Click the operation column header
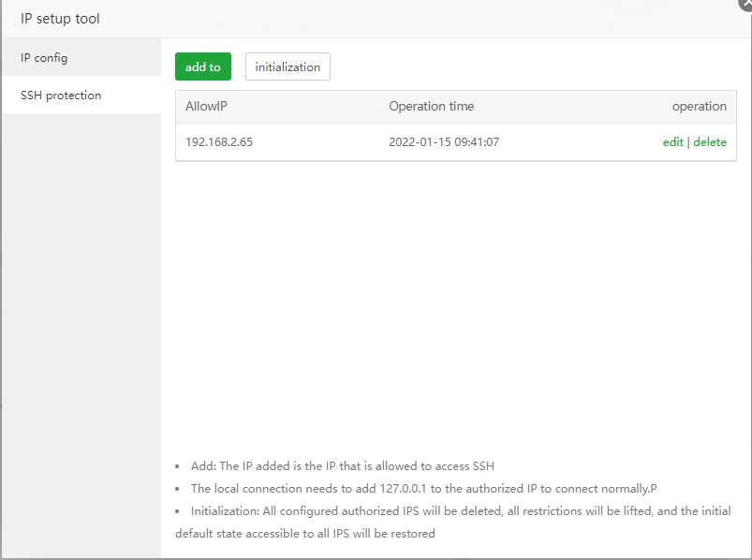Screen dimensions: 752x560 (699, 107)
